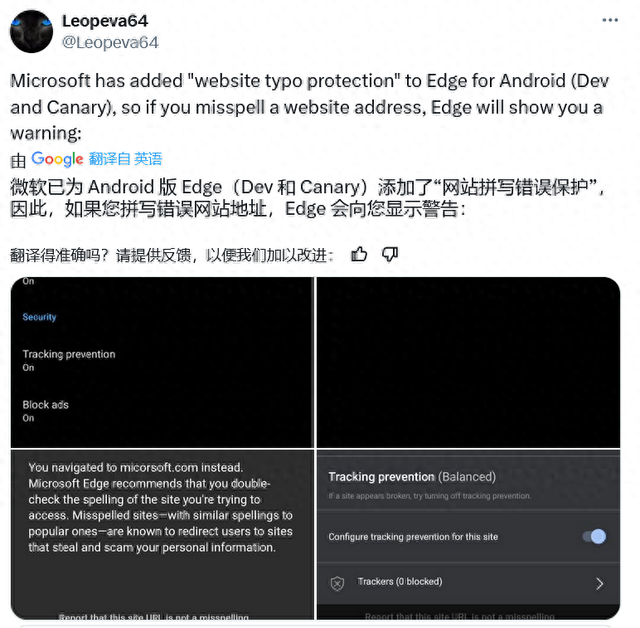Click the thumbs down translation feedback icon
This screenshot has width=640, height=628.
point(390,255)
